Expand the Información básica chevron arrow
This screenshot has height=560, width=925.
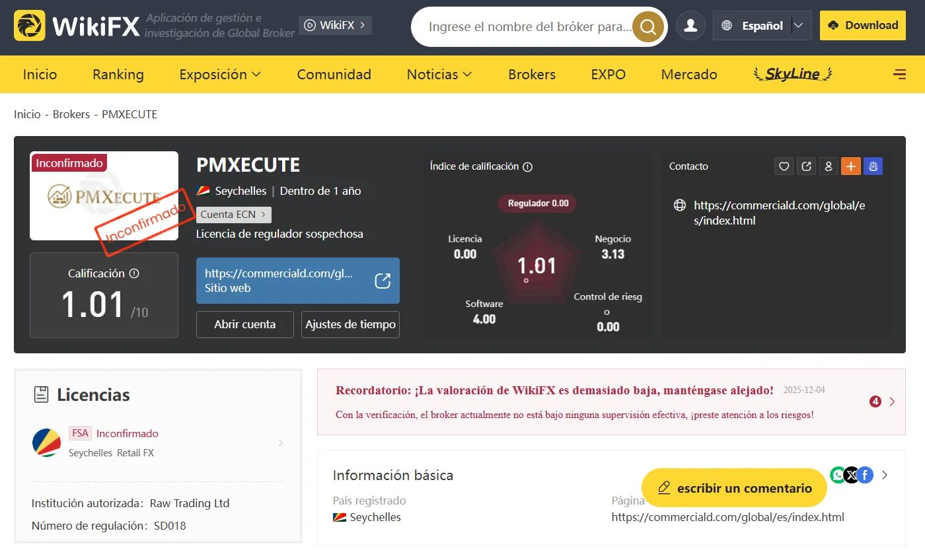pos(885,475)
